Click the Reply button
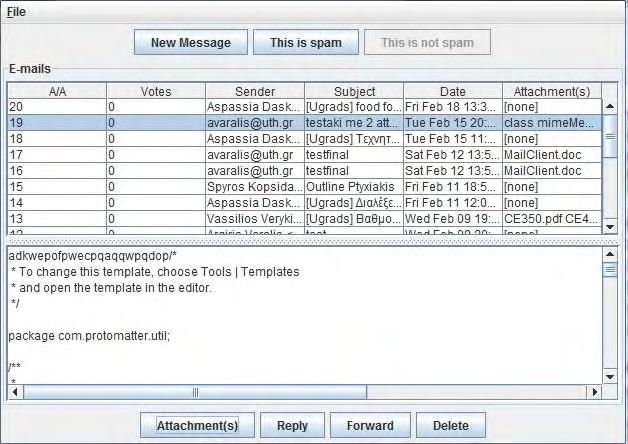Viewport: 628px width, 444px height. point(292,425)
